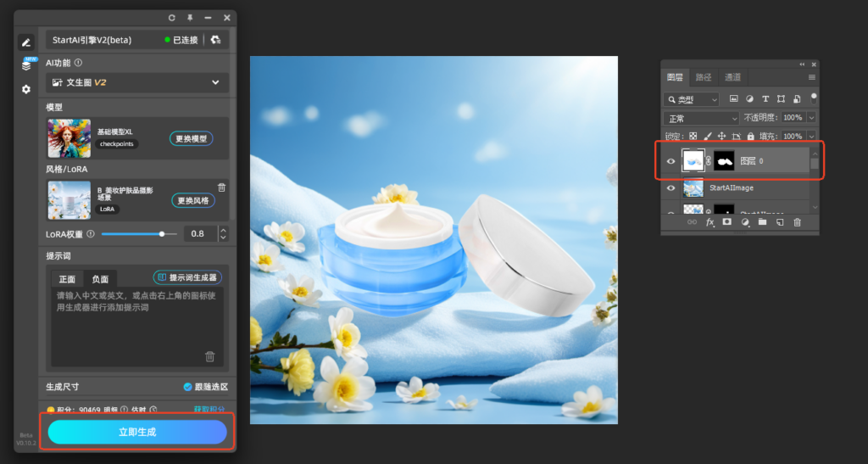Screen dimensions: 868x464
Task: Select the StartAIImage layer thumbnail
Action: tap(693, 187)
